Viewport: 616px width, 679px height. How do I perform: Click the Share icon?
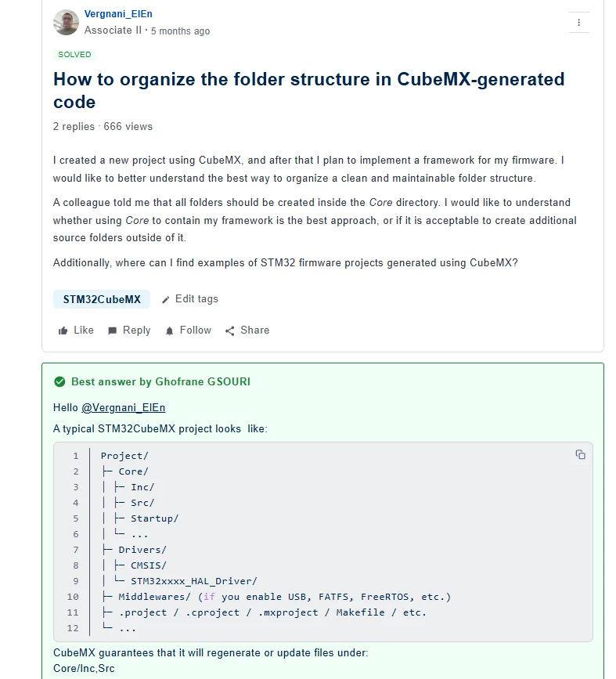click(x=230, y=330)
